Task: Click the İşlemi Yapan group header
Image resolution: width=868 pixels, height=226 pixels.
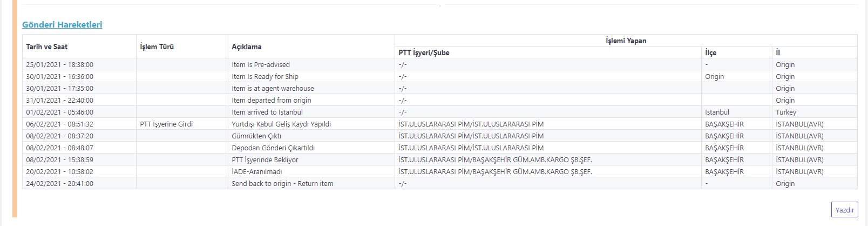Action: [x=626, y=41]
